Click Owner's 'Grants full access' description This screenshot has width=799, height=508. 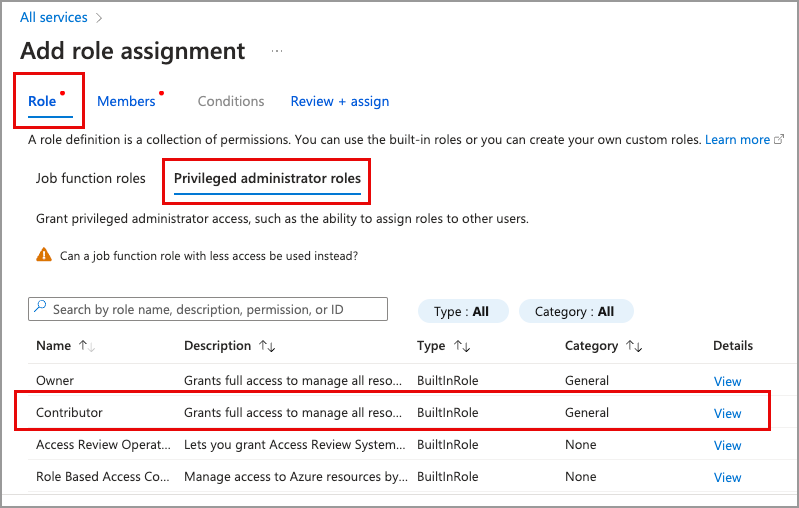coord(293,381)
